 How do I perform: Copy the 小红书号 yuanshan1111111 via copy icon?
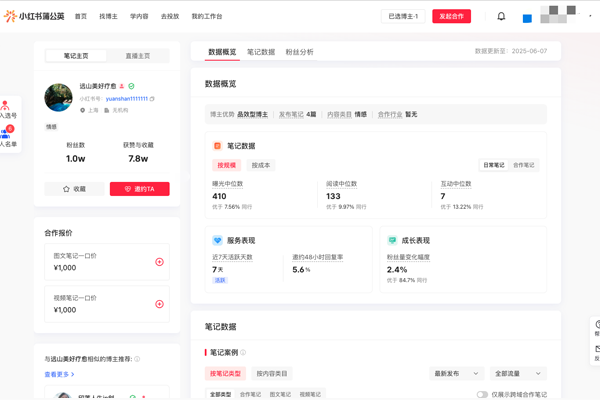(152, 99)
